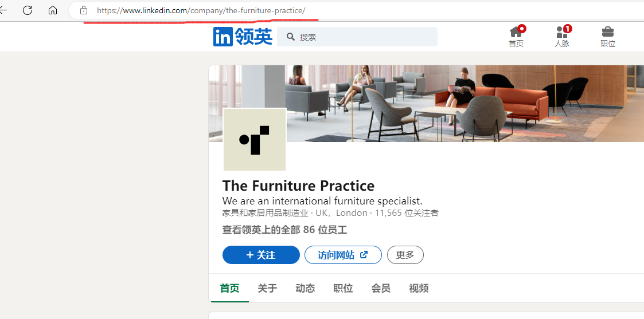Image resolution: width=644 pixels, height=319 pixels.
Task: Expand the 更多 more options button
Action: 405,255
